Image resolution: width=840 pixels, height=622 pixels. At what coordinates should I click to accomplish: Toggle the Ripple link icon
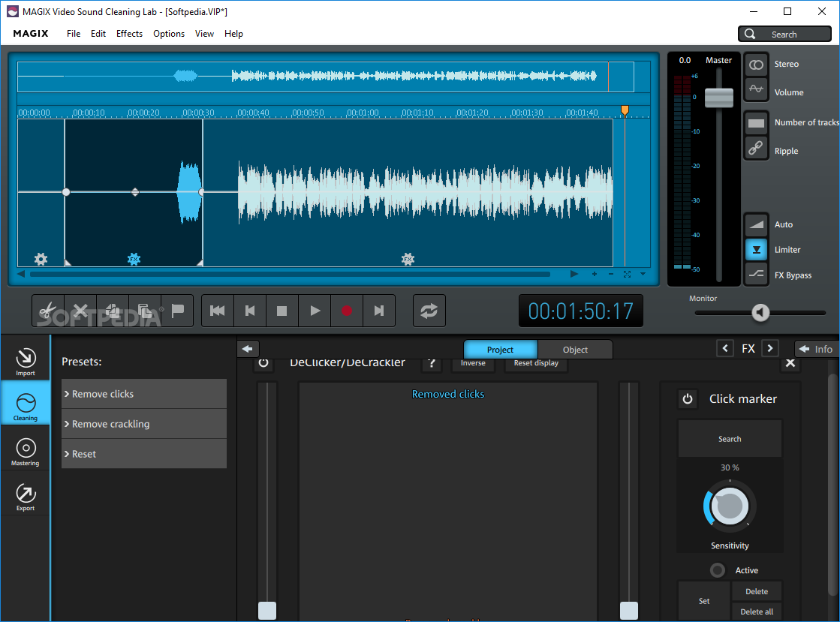click(x=756, y=148)
